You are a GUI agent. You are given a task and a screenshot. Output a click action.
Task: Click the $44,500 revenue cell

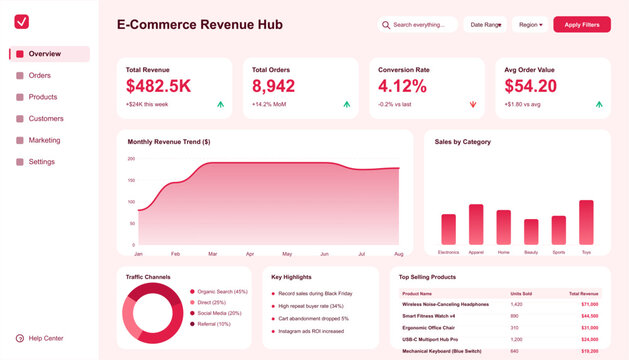pyautogui.click(x=590, y=316)
